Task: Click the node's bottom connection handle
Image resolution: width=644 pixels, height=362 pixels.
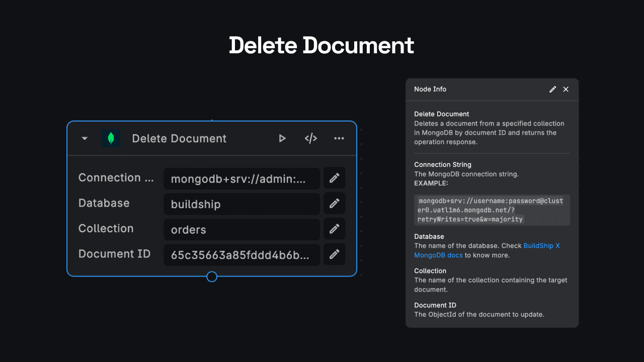Action: tap(211, 277)
